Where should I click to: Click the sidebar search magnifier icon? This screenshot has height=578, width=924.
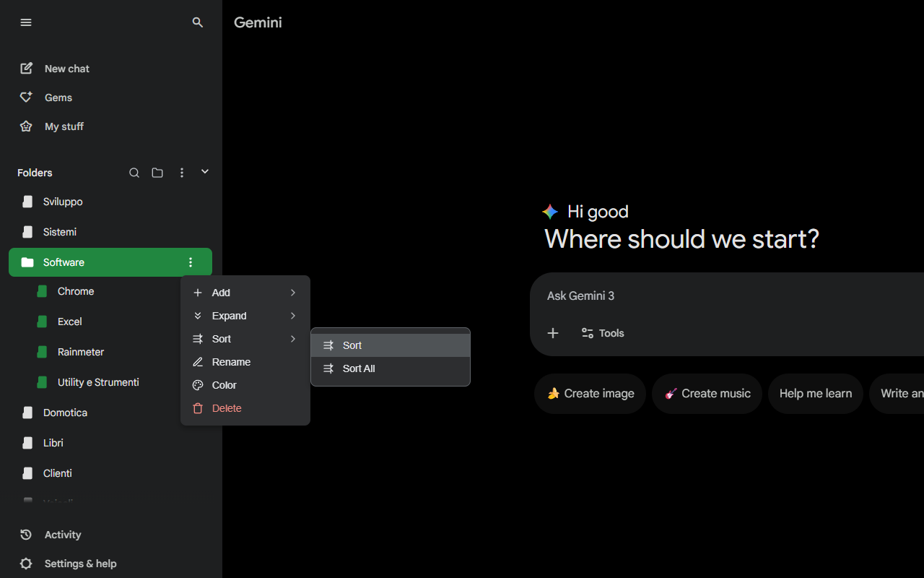(x=198, y=22)
